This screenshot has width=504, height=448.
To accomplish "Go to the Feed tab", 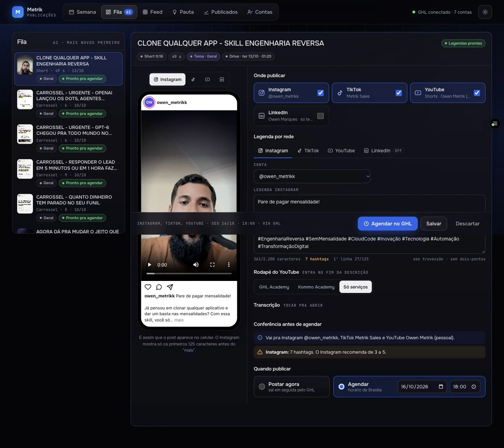I will coord(153,12).
